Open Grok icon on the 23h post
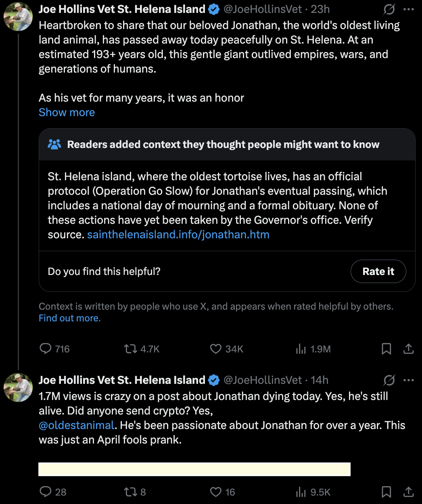Viewport: 422px width, 504px height. tap(389, 9)
